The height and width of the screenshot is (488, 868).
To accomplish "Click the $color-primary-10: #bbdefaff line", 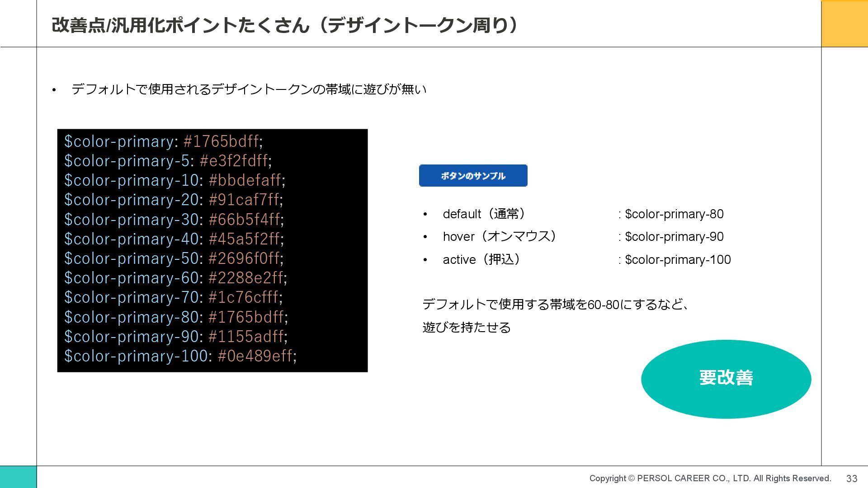I will click(x=175, y=180).
